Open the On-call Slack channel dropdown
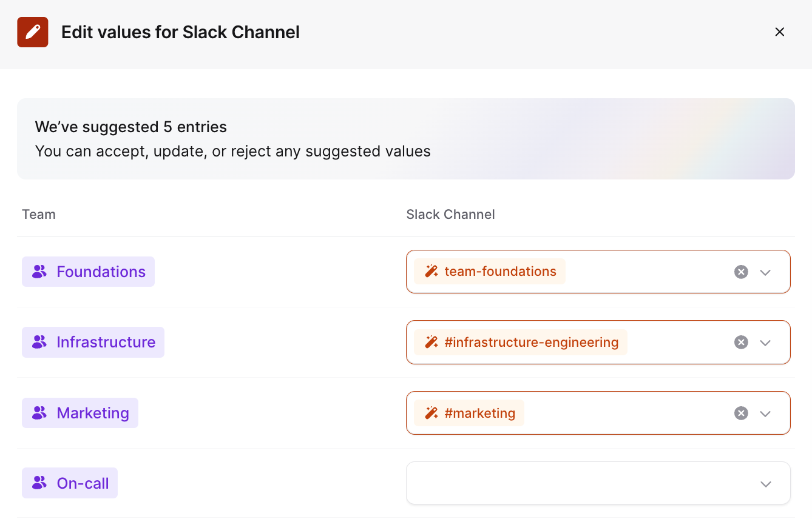Screen dimensions: 812x519 765,484
